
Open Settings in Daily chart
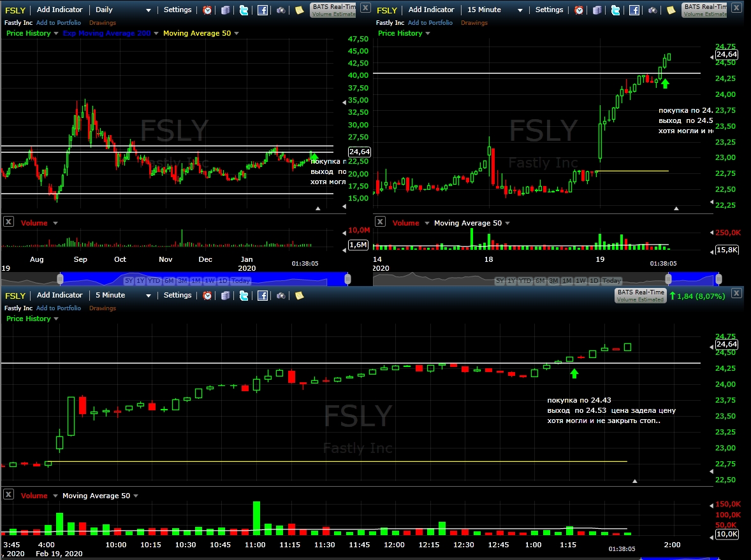click(x=177, y=10)
